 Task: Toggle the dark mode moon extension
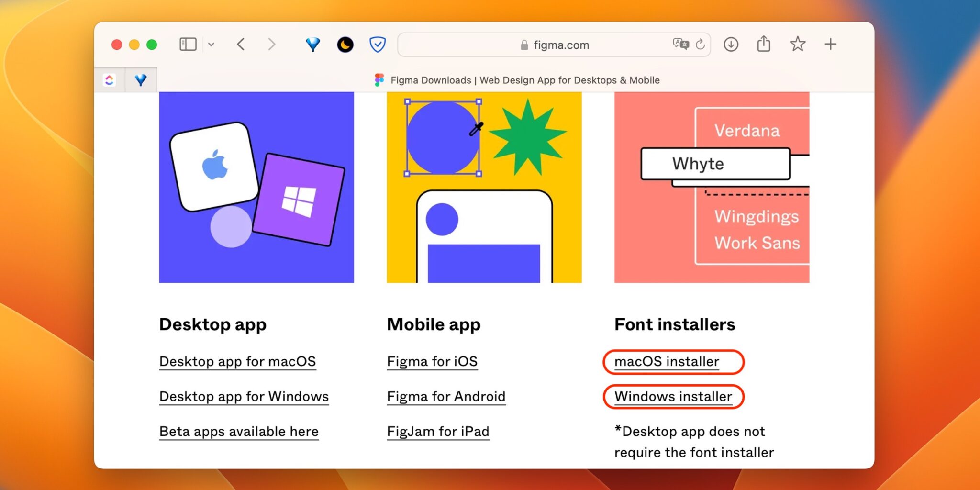point(345,45)
